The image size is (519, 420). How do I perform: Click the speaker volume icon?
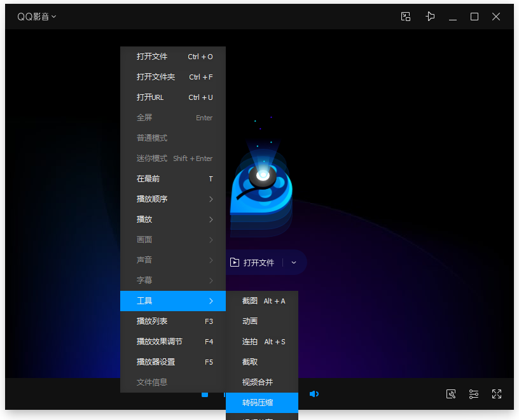coord(314,394)
